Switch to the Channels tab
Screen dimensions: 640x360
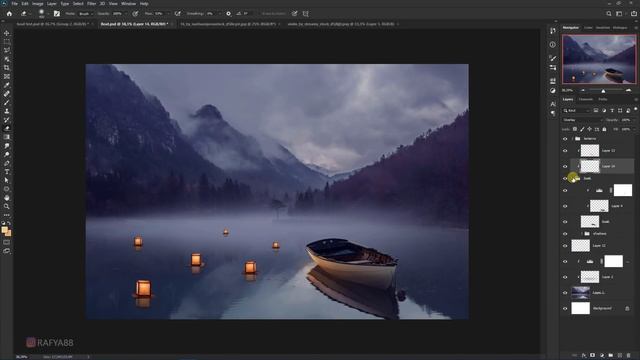[x=586, y=99]
